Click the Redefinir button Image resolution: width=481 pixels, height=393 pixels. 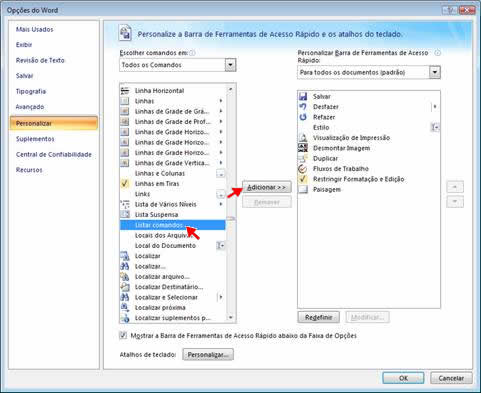coord(318,317)
